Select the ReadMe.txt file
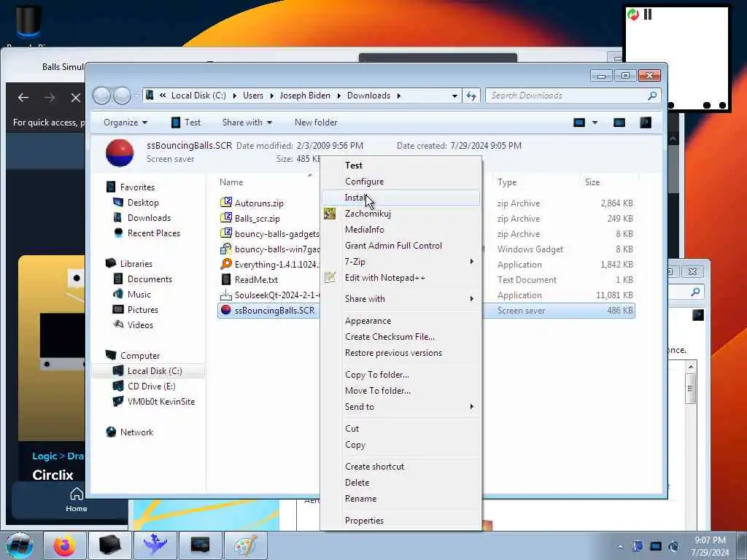 [x=256, y=279]
